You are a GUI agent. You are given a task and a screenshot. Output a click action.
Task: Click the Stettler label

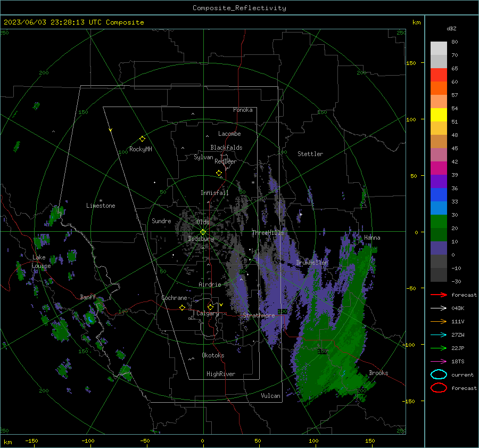click(x=310, y=154)
